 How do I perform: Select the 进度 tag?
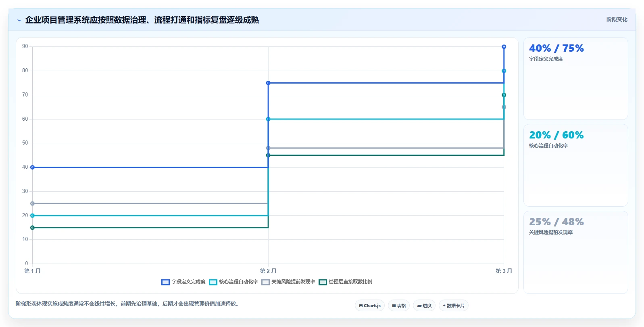424,306
